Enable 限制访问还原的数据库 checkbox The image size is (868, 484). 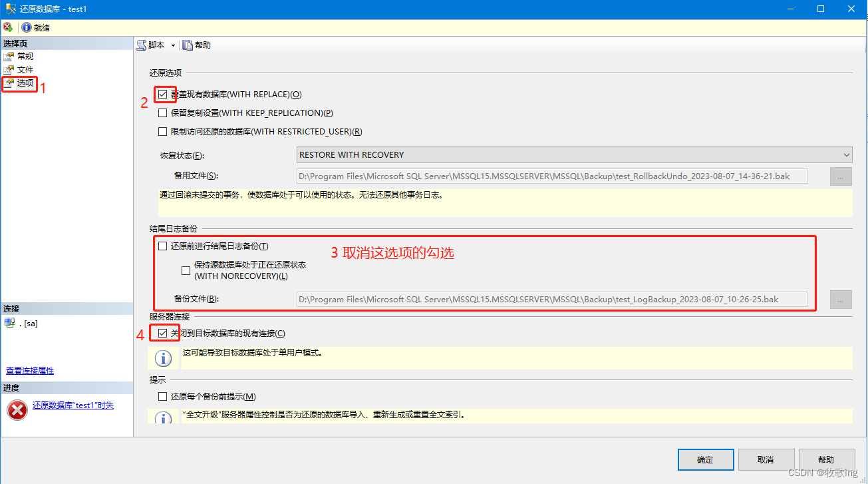tap(163, 132)
